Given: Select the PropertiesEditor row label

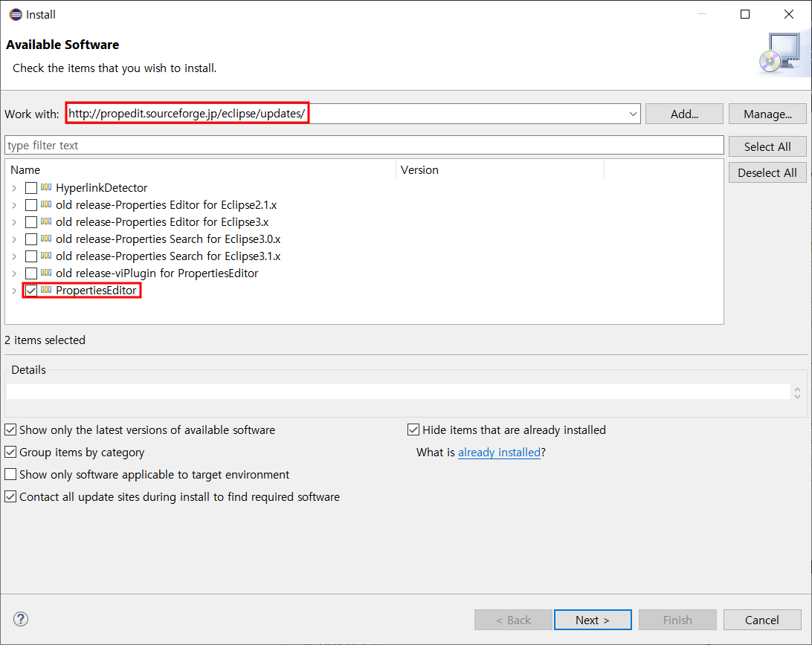Looking at the screenshot, I should pyautogui.click(x=96, y=291).
